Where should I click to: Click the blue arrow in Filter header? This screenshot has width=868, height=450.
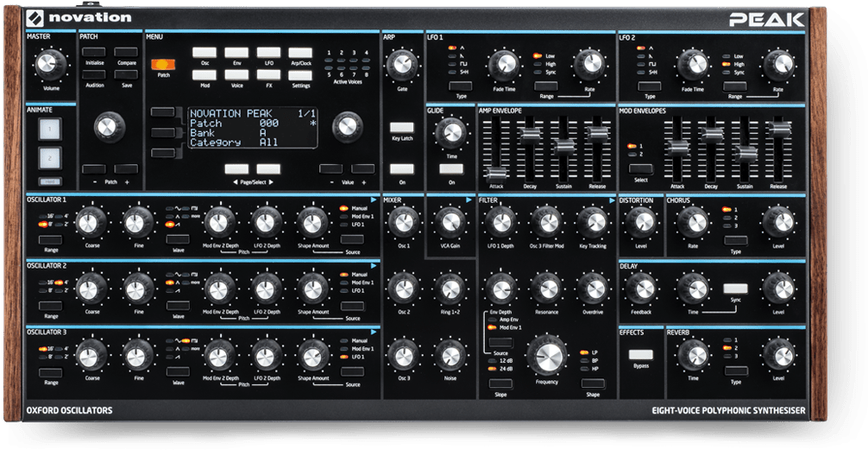pyautogui.click(x=612, y=200)
